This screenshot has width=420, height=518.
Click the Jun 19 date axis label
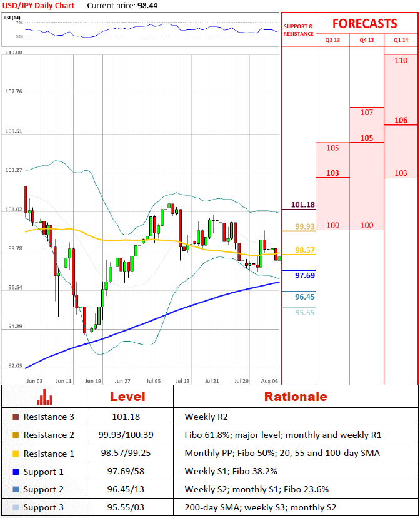point(93,381)
